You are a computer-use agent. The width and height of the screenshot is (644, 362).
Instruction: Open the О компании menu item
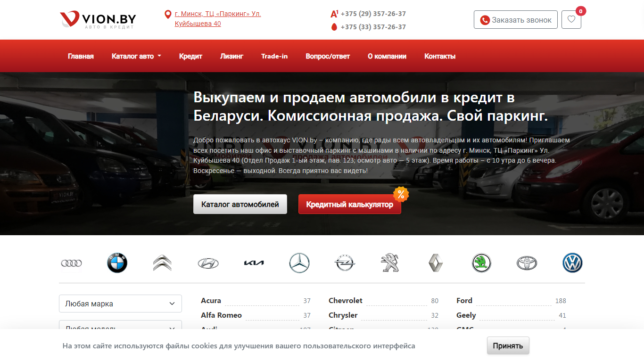(387, 56)
